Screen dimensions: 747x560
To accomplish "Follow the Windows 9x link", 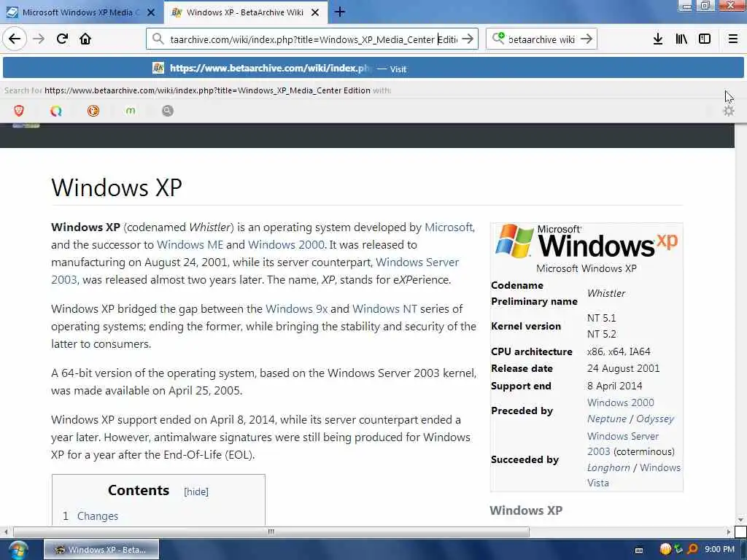I will [x=296, y=309].
